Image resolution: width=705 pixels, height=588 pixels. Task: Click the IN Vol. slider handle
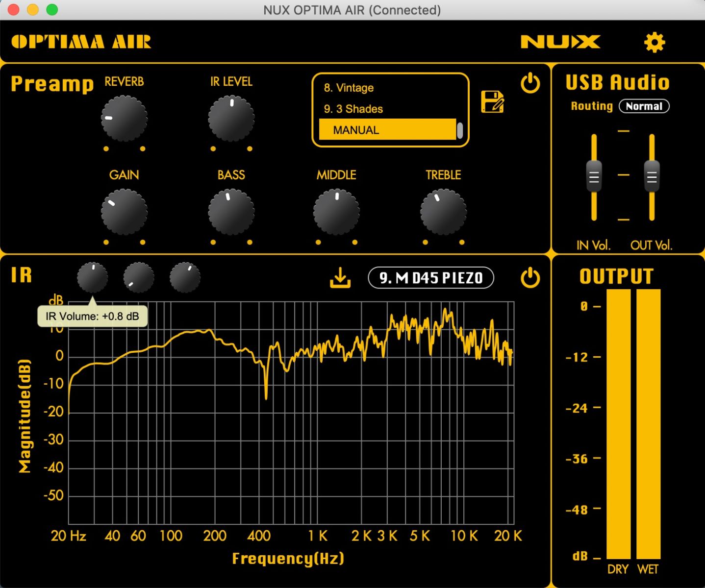point(594,176)
